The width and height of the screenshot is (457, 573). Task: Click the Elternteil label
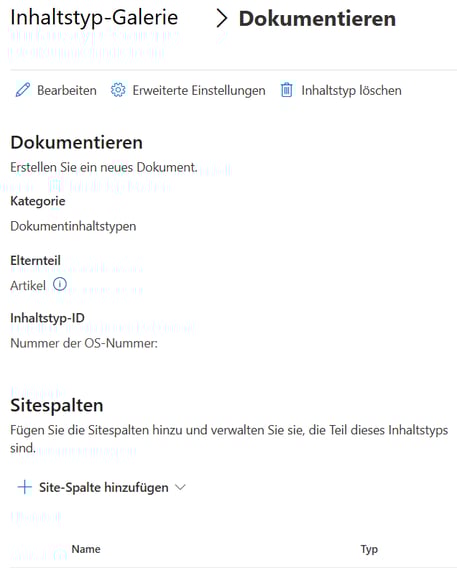(x=35, y=261)
